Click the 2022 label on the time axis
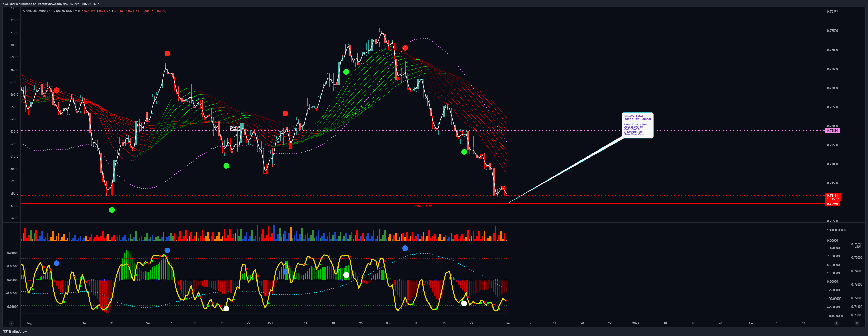 (x=636, y=323)
